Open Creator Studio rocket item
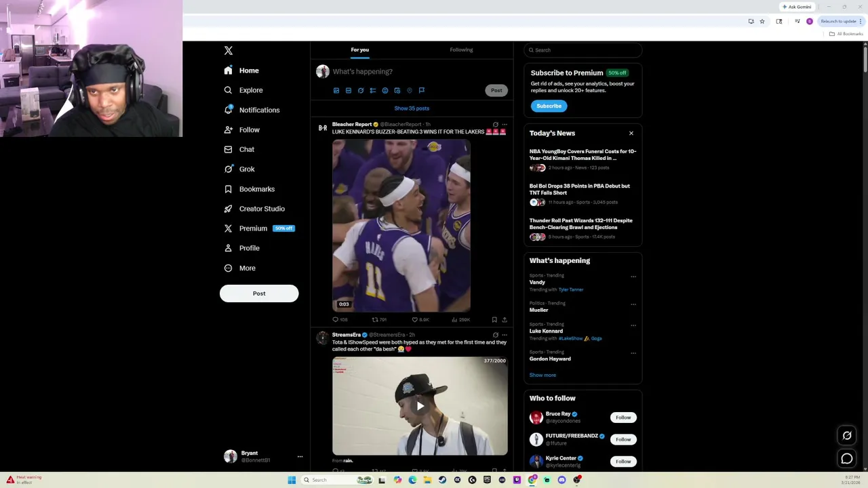868x488 pixels. tap(254, 209)
